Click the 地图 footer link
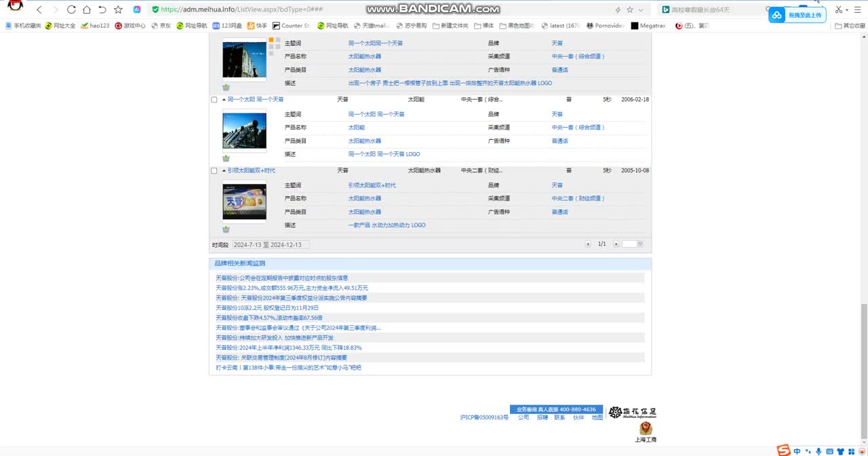Viewport: 868px width, 456px height. click(597, 418)
